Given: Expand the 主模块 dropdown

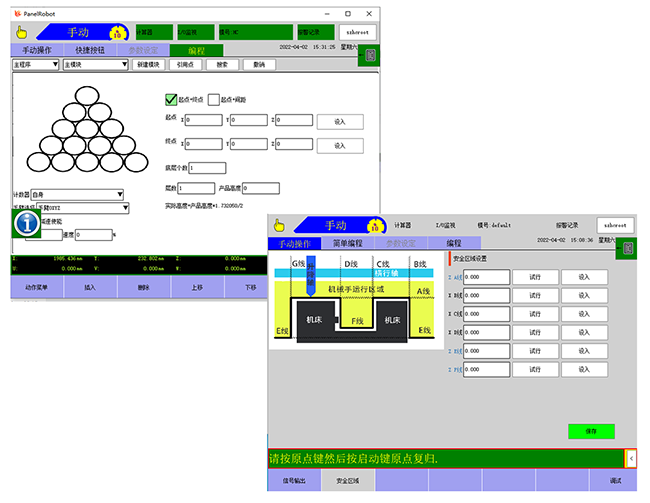Looking at the screenshot, I should [95, 64].
